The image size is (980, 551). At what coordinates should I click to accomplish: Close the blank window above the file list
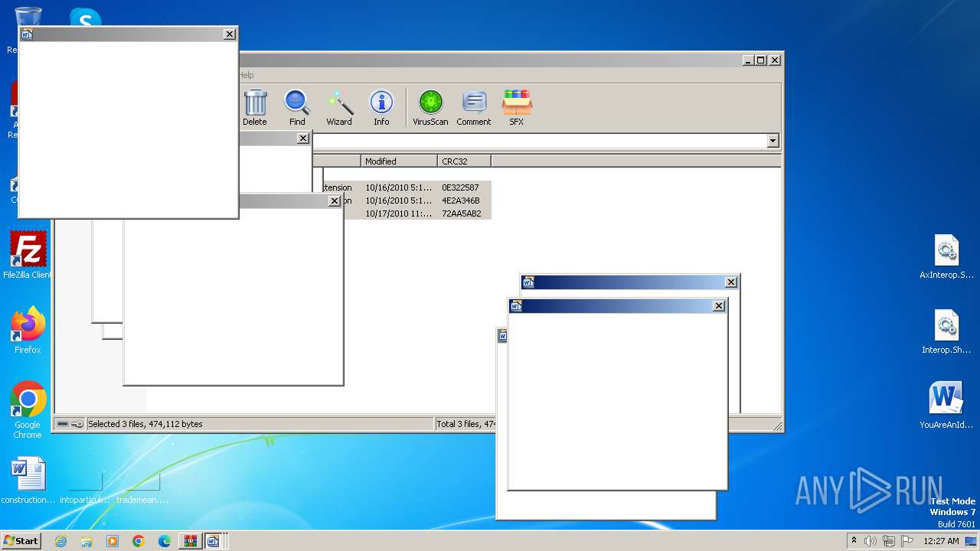(303, 139)
